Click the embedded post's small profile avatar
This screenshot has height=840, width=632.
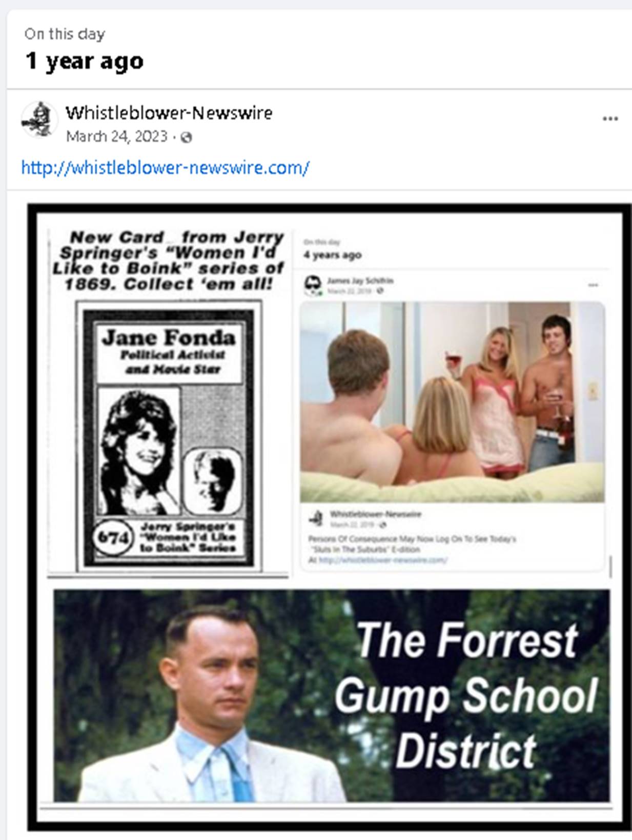coord(312,285)
